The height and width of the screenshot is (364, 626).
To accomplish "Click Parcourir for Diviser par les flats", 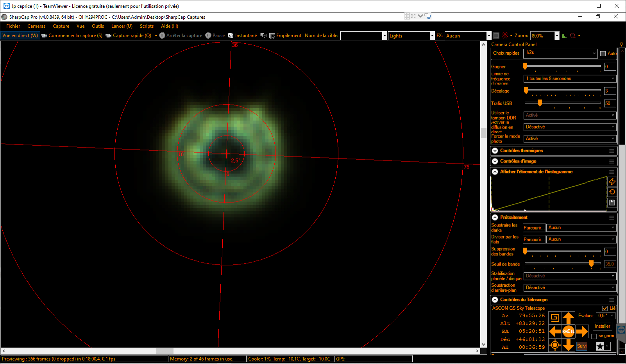I will point(534,239).
